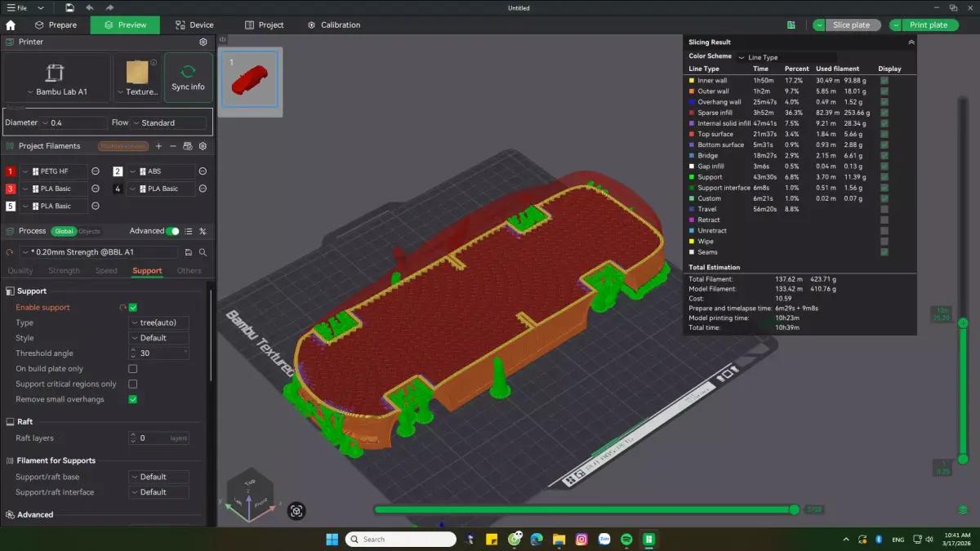Switch to the Device tab
The width and height of the screenshot is (980, 551).
(194, 25)
